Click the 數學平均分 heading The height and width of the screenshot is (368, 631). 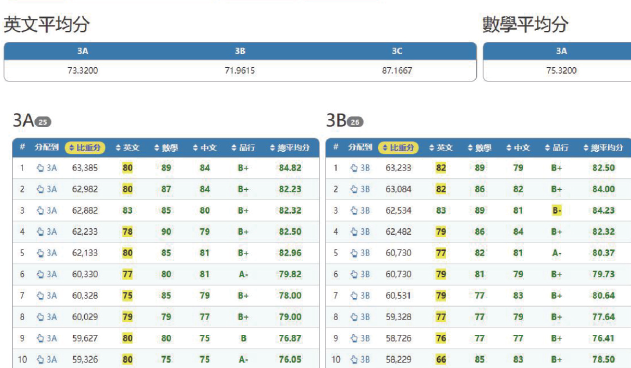click(525, 24)
